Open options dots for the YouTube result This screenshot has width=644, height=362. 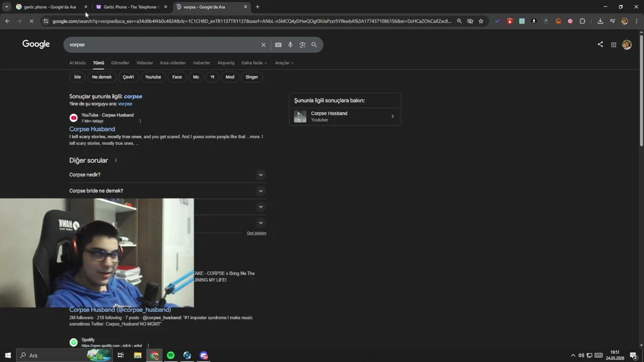pos(140,121)
